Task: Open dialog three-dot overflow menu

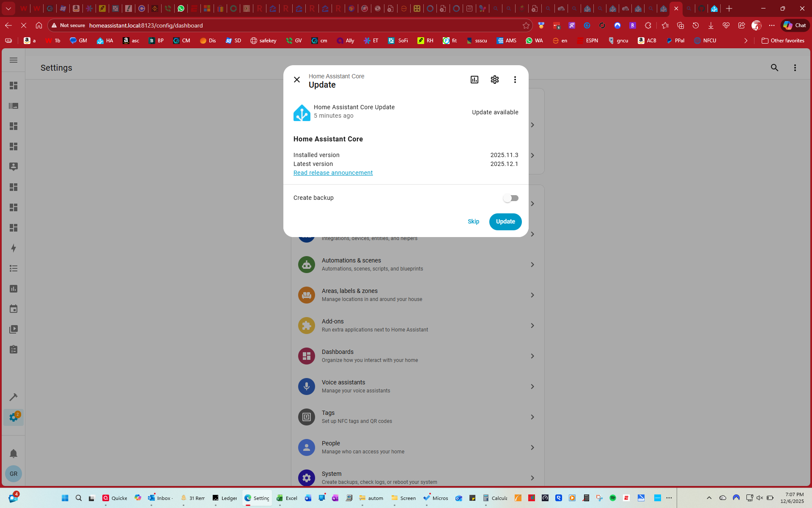Action: 515,80
